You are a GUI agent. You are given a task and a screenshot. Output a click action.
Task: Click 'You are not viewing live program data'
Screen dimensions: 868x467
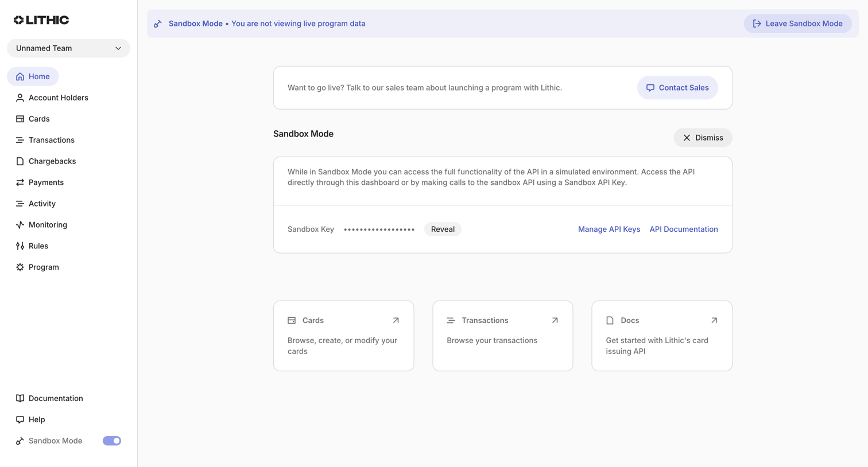[299, 24]
